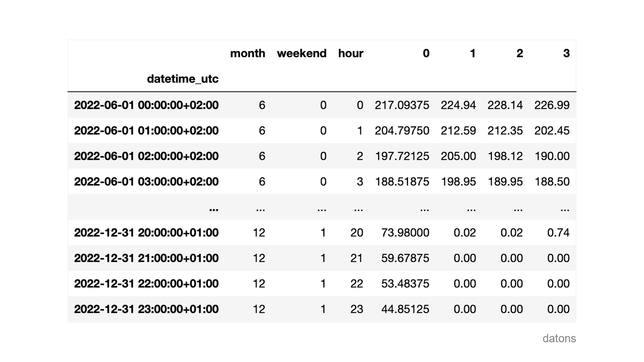The height and width of the screenshot is (362, 644).
Task: Select the row dated 2022-06-01 03:00:00+02:00
Action: (x=146, y=181)
